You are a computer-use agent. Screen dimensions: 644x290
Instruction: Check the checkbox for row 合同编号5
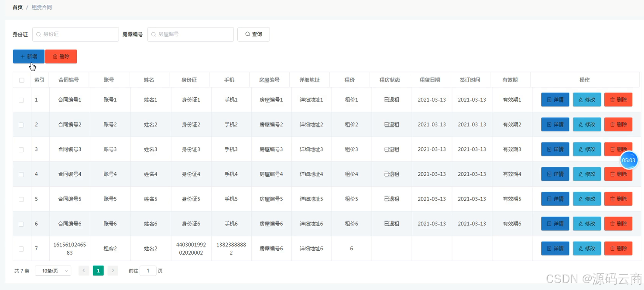[x=21, y=199]
